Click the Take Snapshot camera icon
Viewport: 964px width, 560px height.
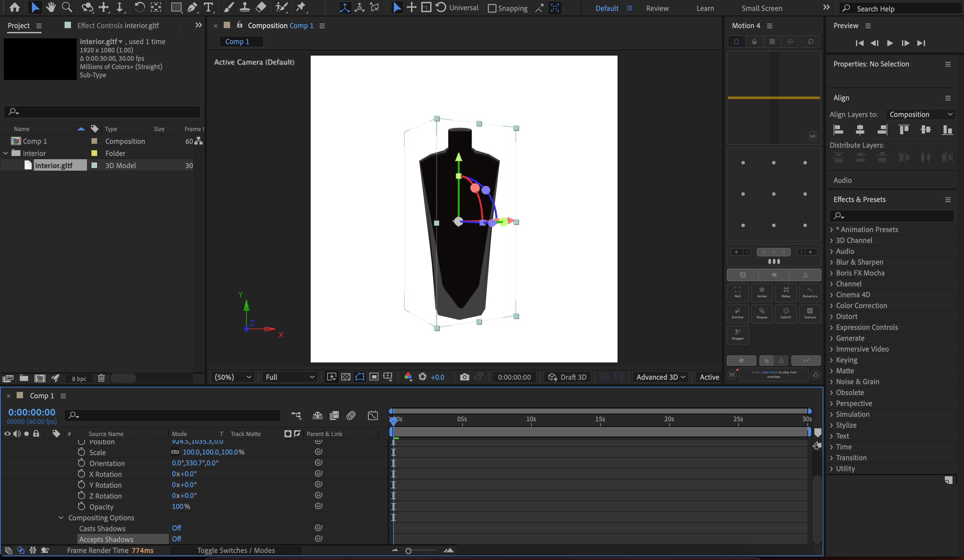coord(464,377)
